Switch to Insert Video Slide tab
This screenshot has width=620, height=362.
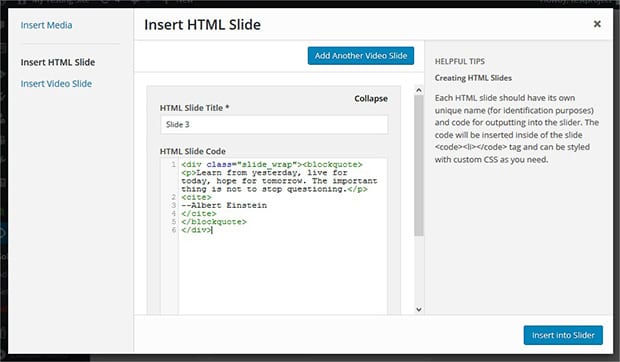click(56, 84)
